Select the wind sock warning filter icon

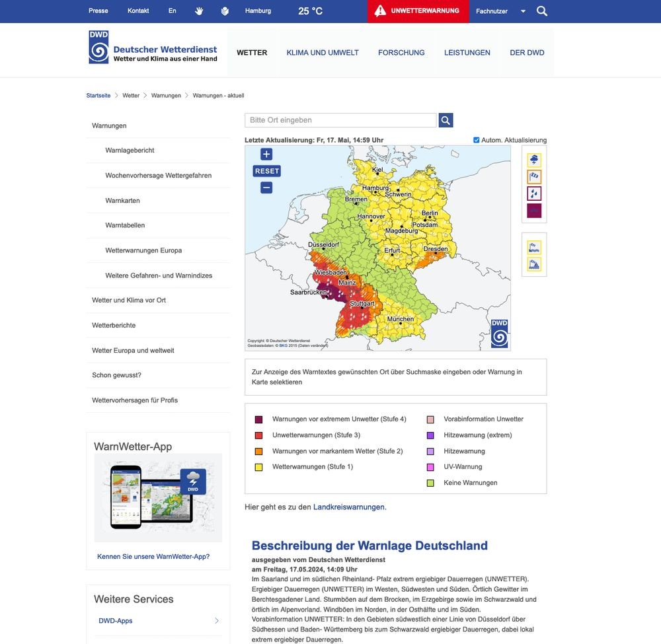pos(534,177)
